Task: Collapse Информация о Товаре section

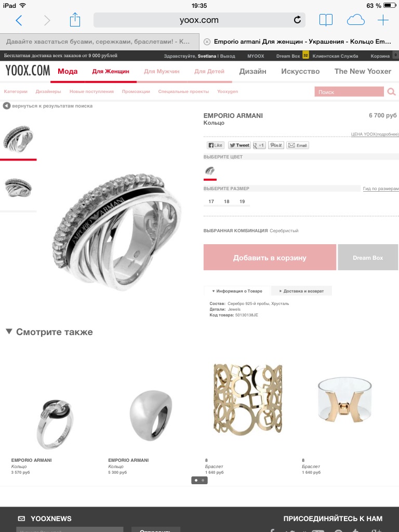Action: [x=237, y=291]
